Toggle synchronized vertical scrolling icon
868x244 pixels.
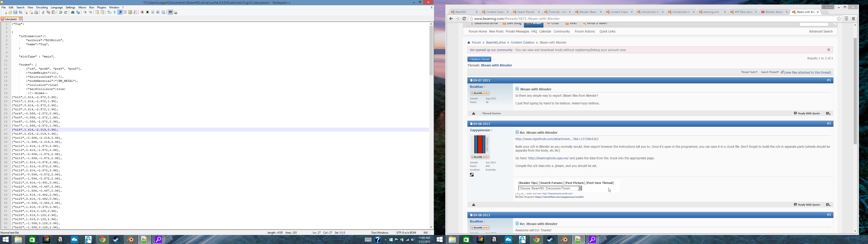pyautogui.click(x=97, y=12)
